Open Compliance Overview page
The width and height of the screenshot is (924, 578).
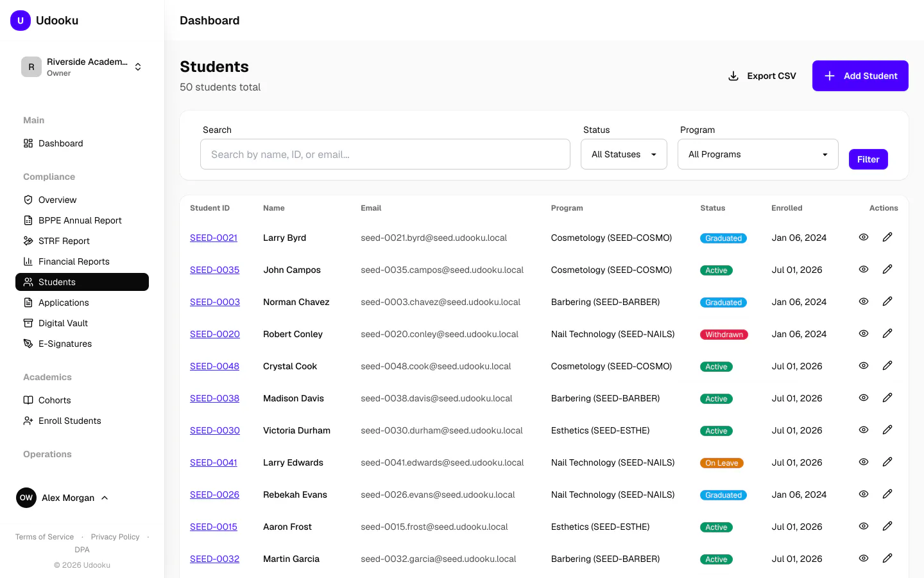[82, 200]
